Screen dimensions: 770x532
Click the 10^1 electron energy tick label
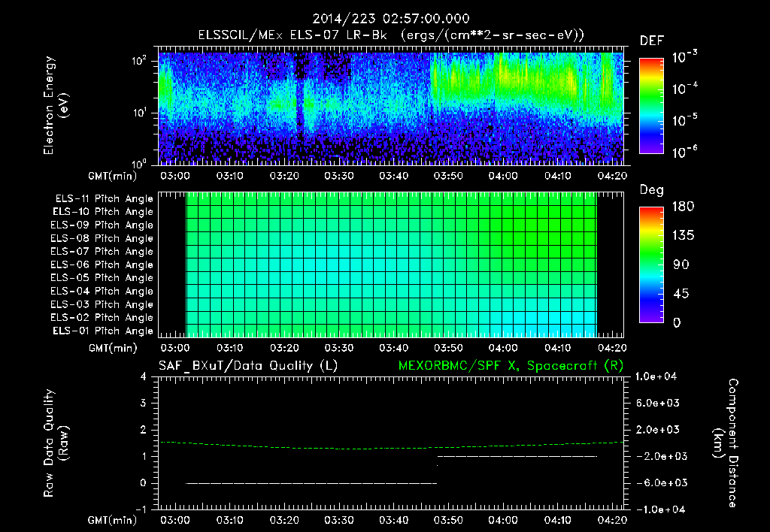tap(139, 113)
